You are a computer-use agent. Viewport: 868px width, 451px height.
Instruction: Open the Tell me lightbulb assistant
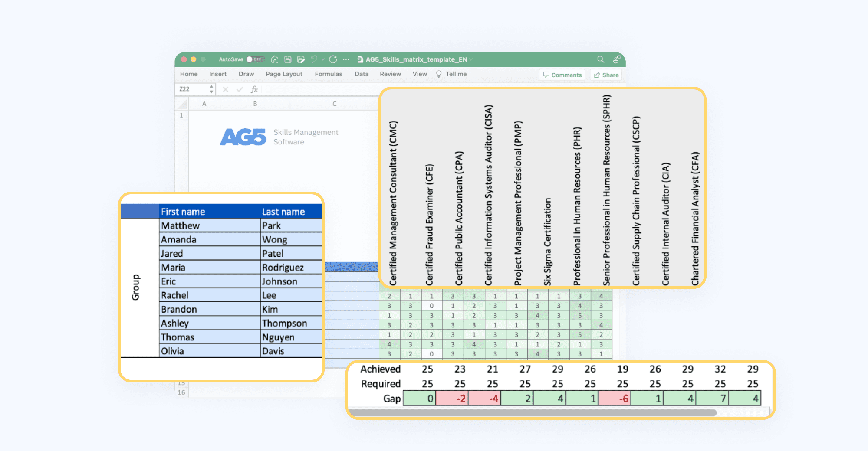439,74
